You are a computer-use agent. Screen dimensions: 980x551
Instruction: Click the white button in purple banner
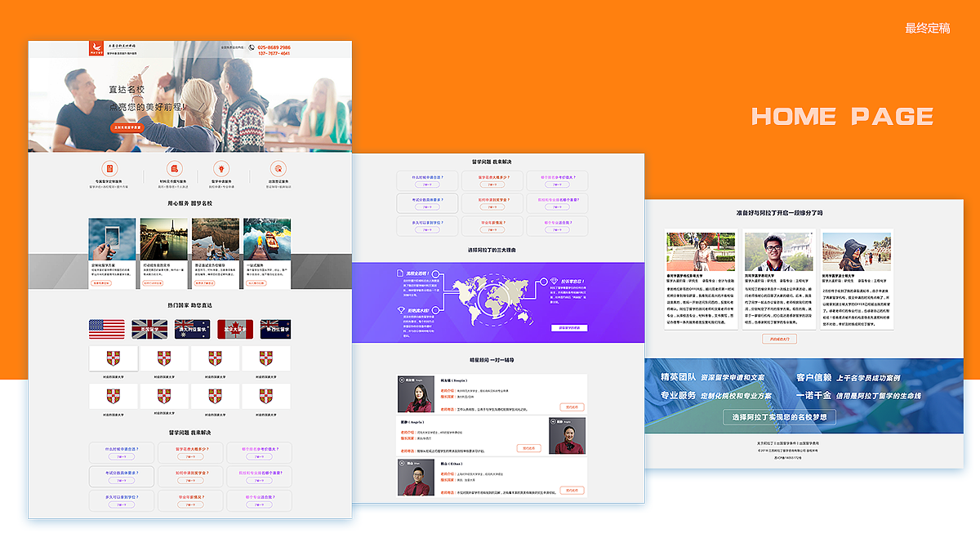pyautogui.click(x=569, y=328)
